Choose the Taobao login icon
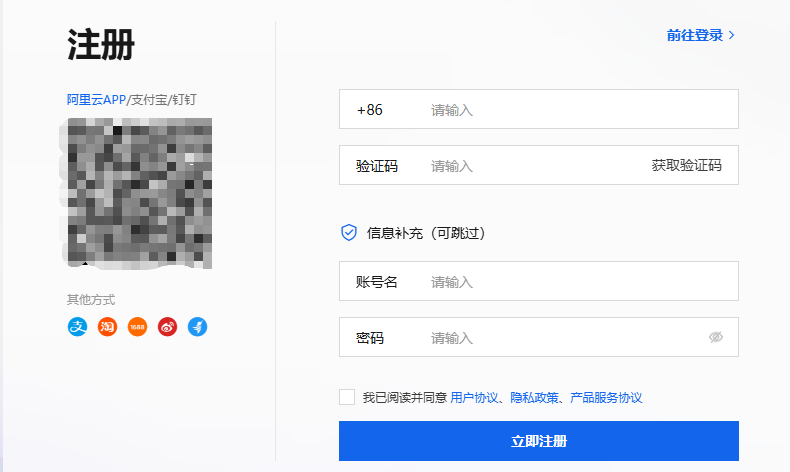This screenshot has width=790, height=472. (107, 327)
